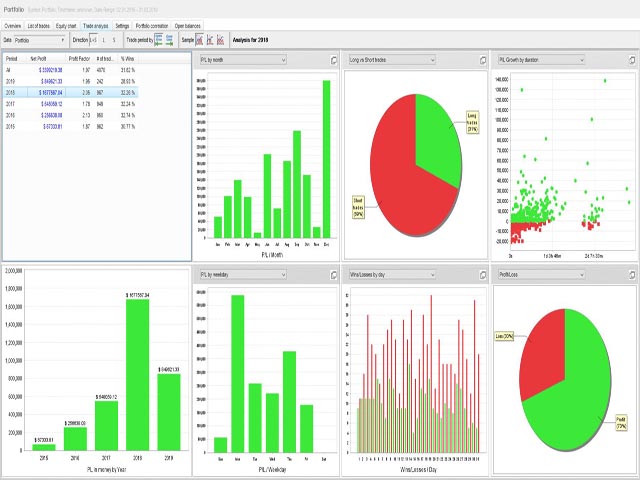Expand Long vs Short trades chart selector
The width and height of the screenshot is (640, 480).
click(391, 60)
